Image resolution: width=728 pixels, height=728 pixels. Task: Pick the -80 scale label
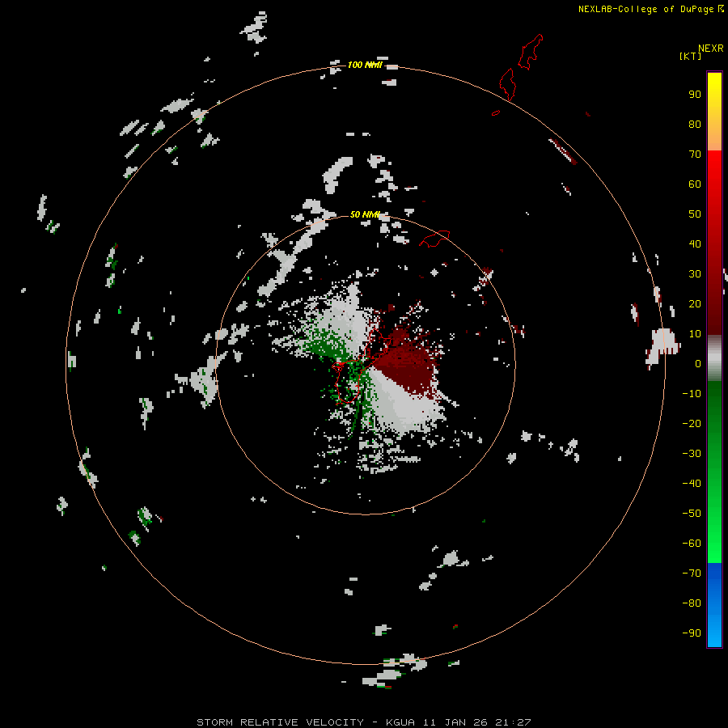coord(692,603)
